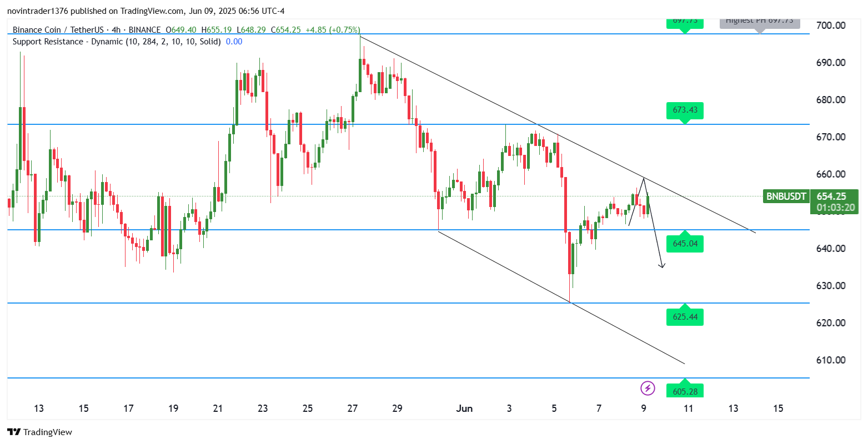Click date 25 on the time axis

(308, 408)
